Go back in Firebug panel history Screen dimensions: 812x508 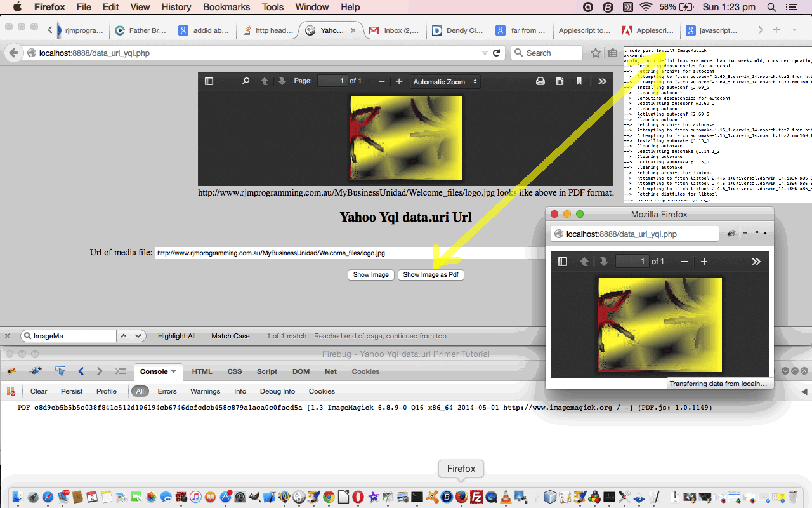pyautogui.click(x=81, y=371)
